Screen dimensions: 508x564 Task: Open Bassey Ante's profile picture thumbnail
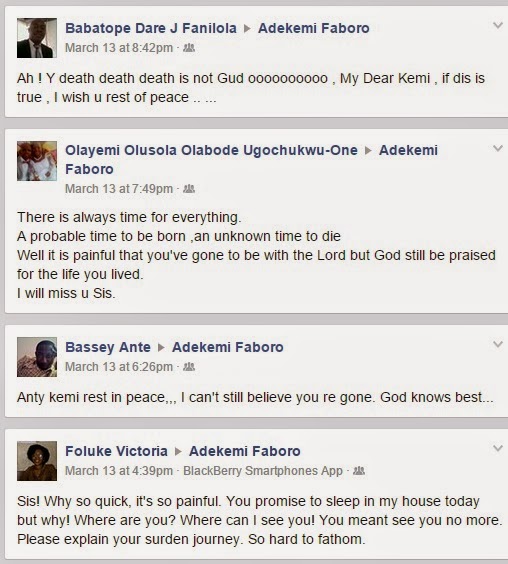(x=37, y=357)
